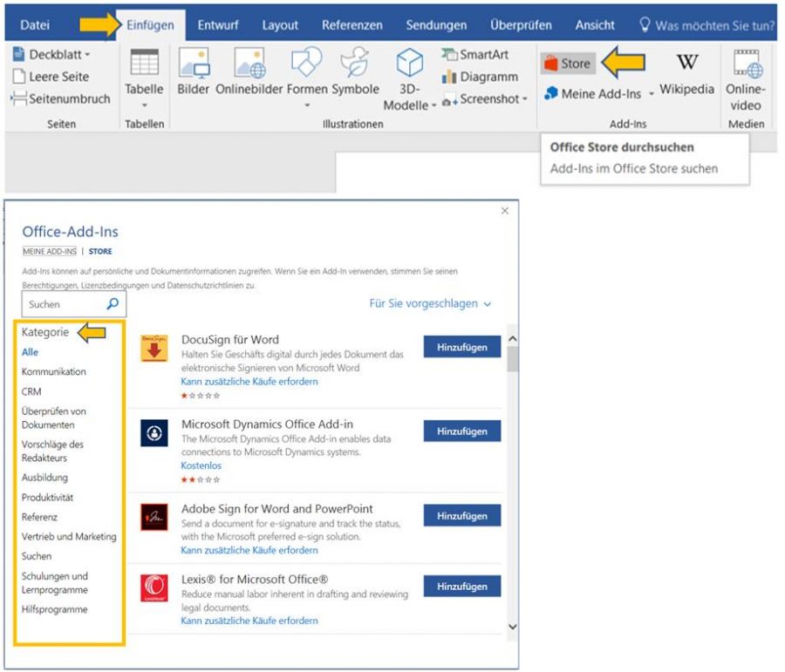Click the Lexis add-in icon
Viewport: 785px width, 672px height.
coord(154,588)
